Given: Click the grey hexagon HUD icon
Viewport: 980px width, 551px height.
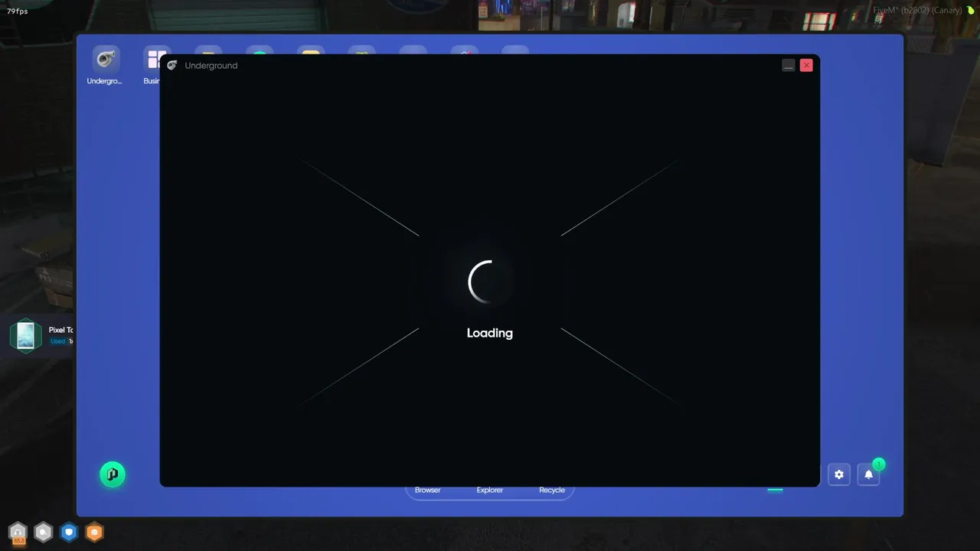Looking at the screenshot, I should tap(44, 532).
